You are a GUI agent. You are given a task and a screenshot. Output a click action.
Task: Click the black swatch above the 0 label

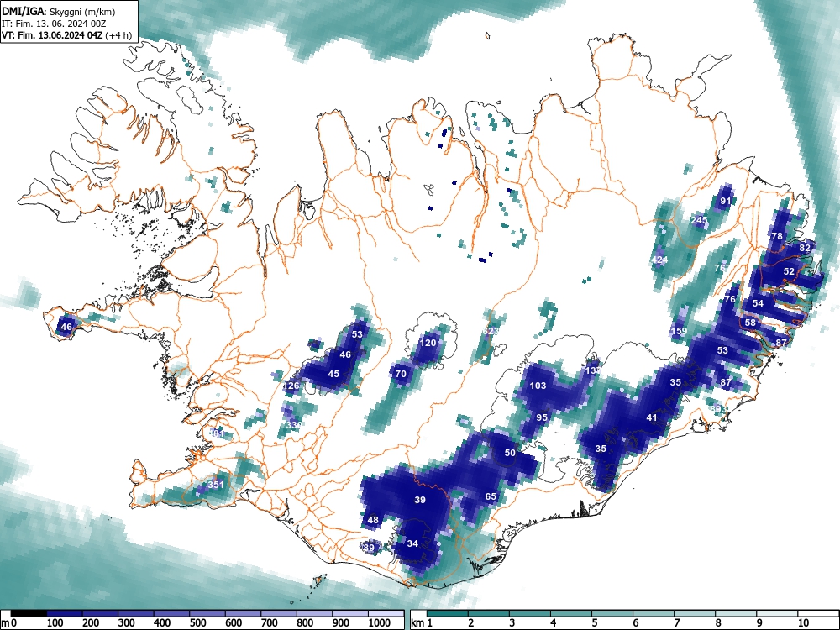coord(29,613)
